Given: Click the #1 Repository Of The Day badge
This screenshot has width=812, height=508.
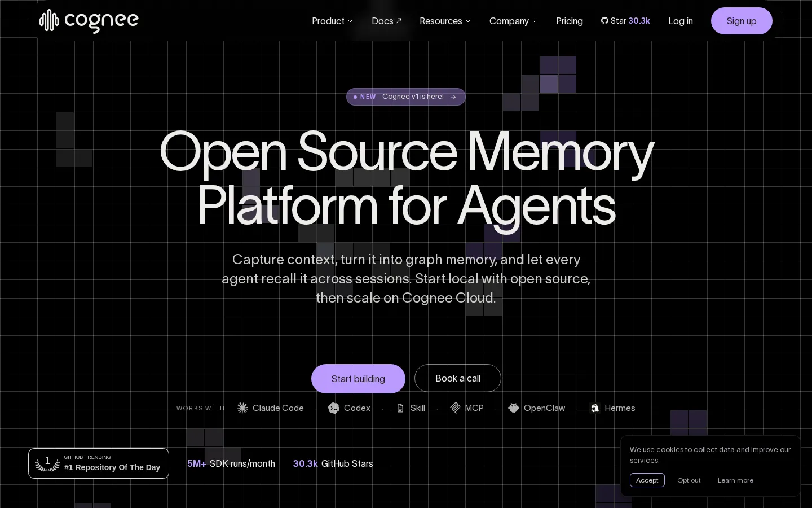Looking at the screenshot, I should point(99,463).
